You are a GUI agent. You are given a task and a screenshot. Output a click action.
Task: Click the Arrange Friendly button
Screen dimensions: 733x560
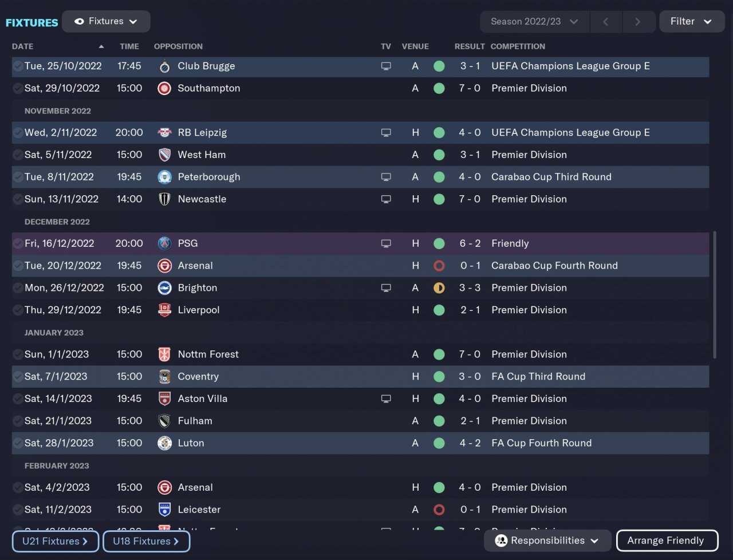(667, 541)
